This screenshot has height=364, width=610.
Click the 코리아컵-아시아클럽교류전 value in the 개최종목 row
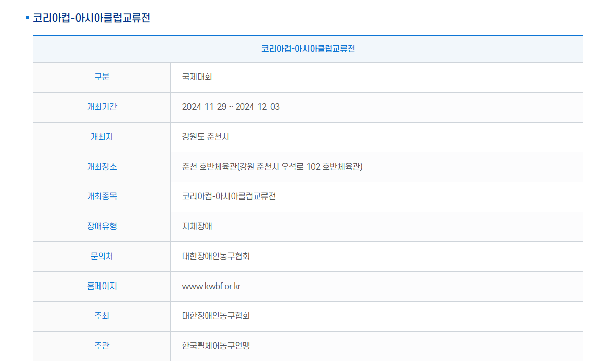[229, 196]
